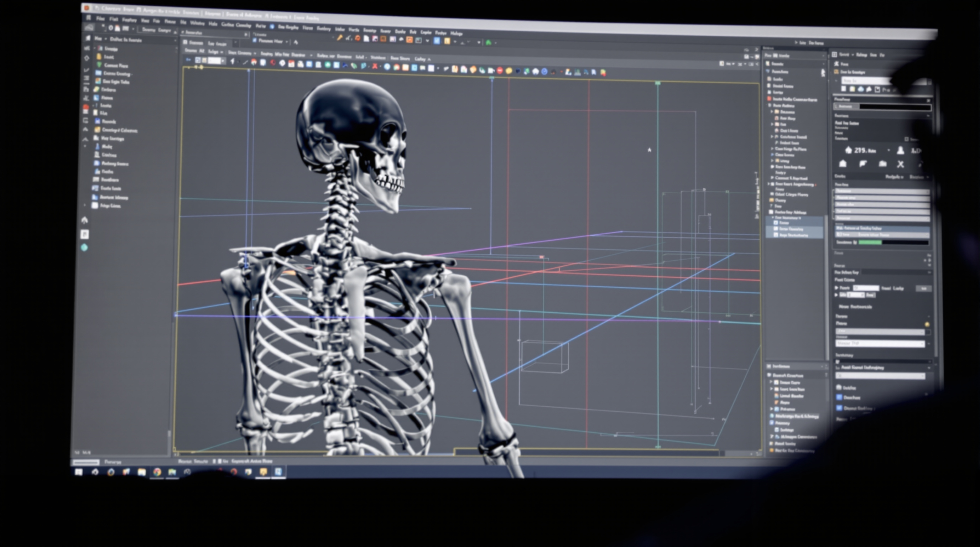Launch Google Chrome from the taskbar
The height and width of the screenshot is (547, 980).
(x=157, y=472)
